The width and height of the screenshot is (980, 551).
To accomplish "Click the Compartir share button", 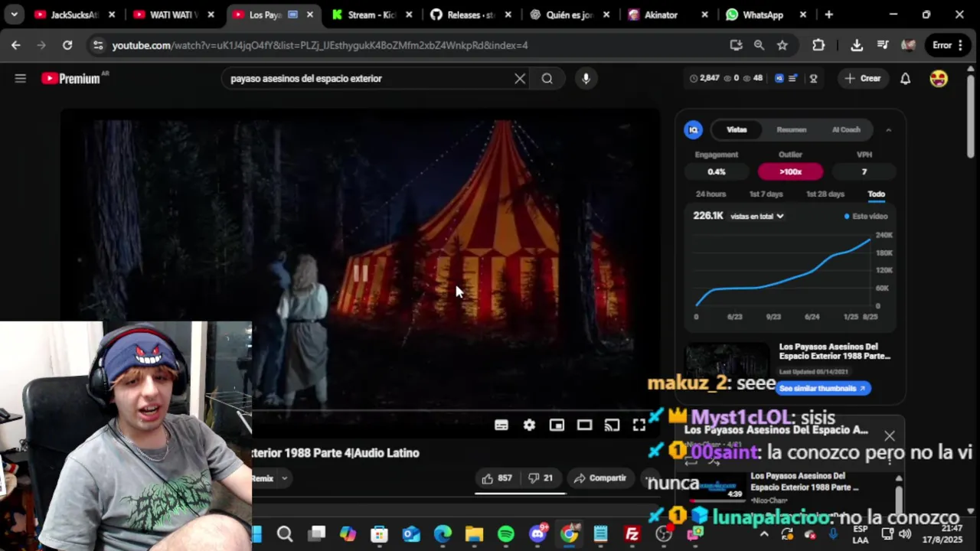I will pos(600,478).
